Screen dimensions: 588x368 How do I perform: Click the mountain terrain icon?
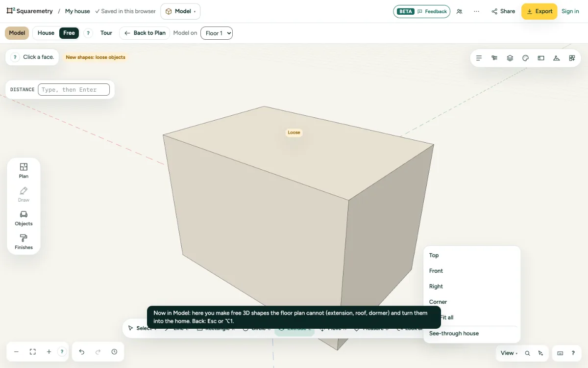pos(556,58)
